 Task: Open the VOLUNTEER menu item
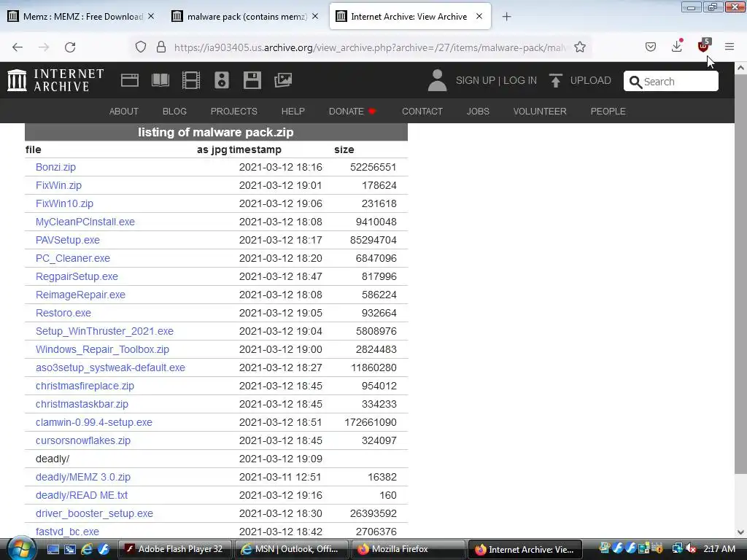coord(540,111)
